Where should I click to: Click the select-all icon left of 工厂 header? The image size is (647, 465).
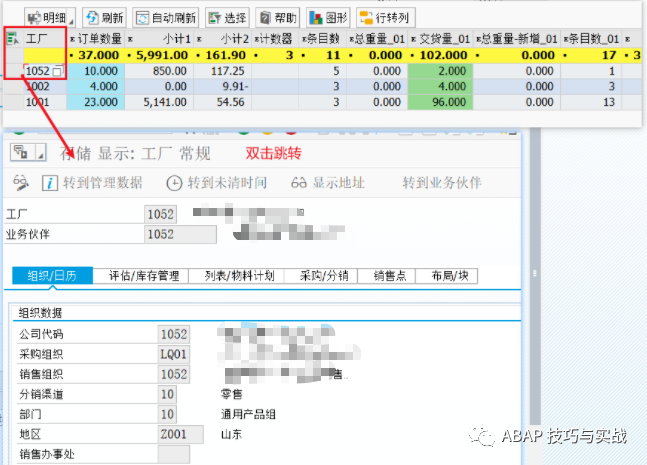pyautogui.click(x=13, y=39)
